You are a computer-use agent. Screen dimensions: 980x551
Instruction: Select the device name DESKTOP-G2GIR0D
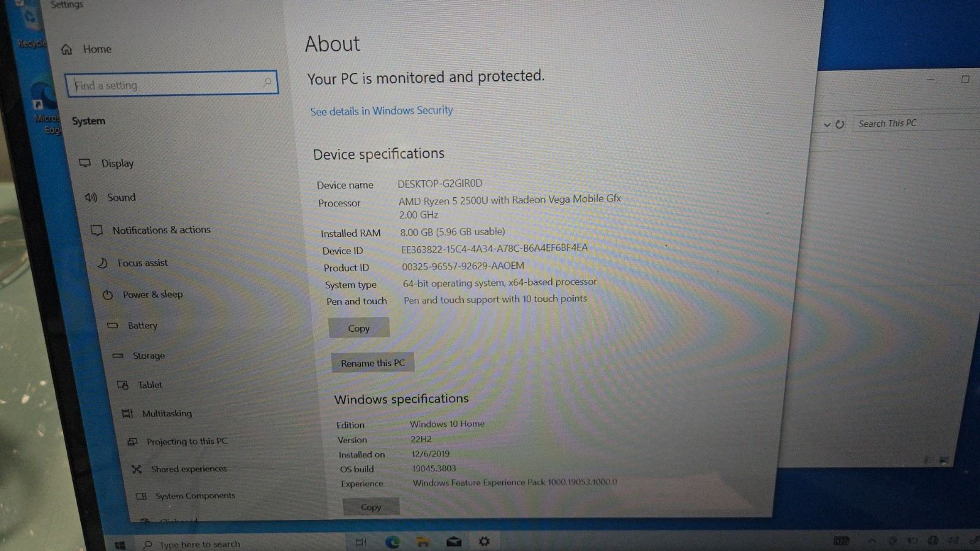(x=440, y=184)
